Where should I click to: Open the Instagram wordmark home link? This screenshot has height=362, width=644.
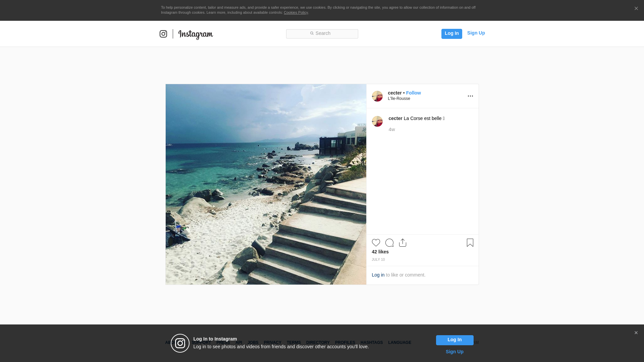click(x=196, y=35)
